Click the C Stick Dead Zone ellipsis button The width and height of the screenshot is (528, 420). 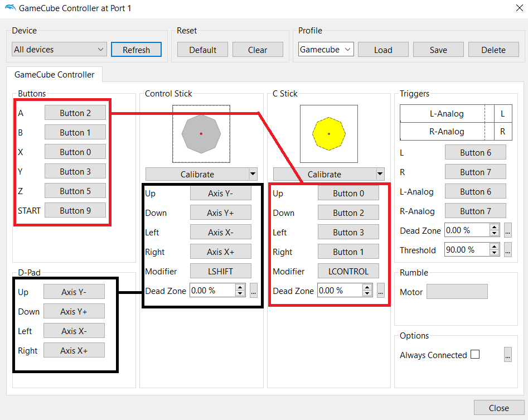381,290
